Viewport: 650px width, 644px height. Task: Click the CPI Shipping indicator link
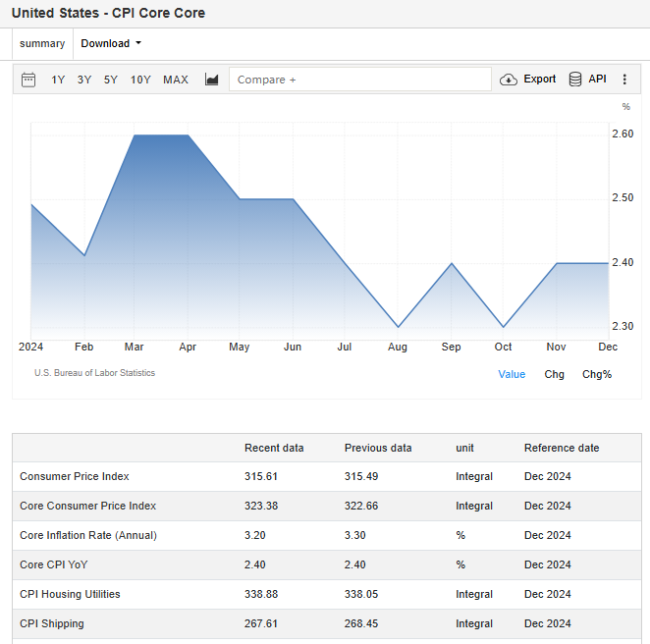coord(52,623)
